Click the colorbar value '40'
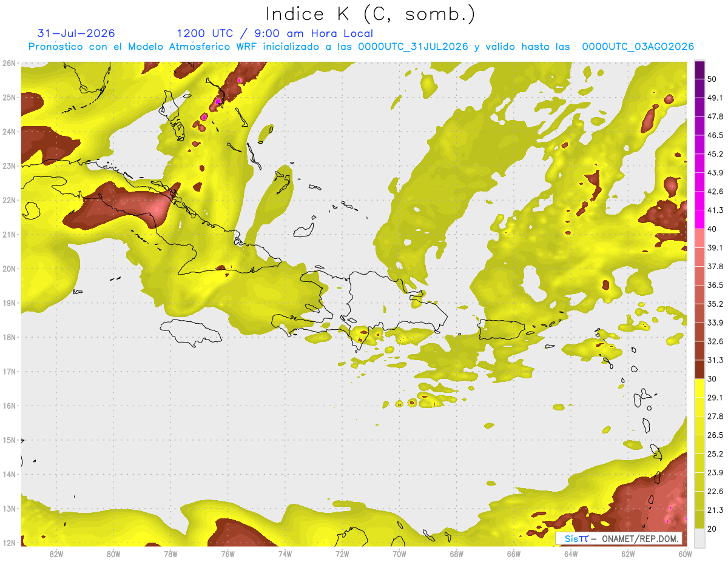This screenshot has width=728, height=562. (x=712, y=229)
